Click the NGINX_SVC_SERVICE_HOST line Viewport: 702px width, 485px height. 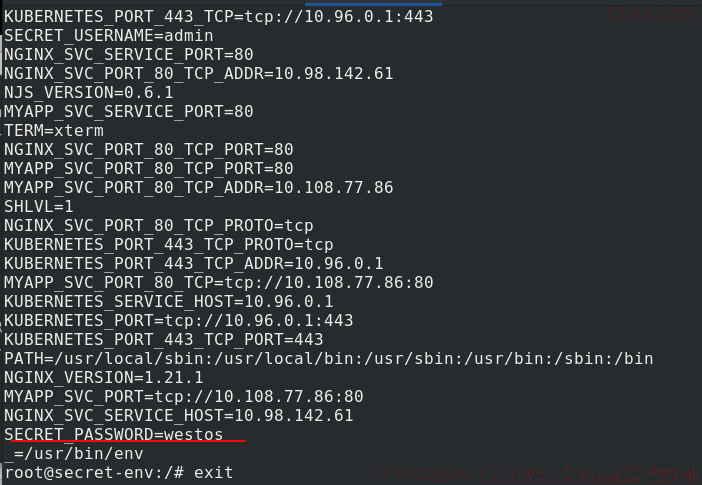point(179,416)
